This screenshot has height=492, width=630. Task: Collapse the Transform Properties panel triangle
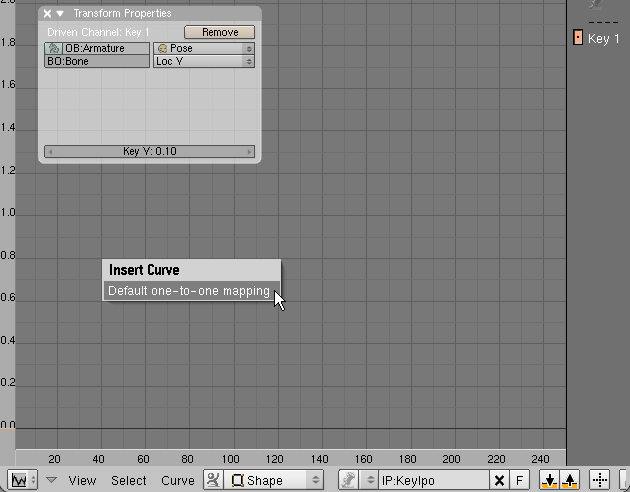point(60,14)
